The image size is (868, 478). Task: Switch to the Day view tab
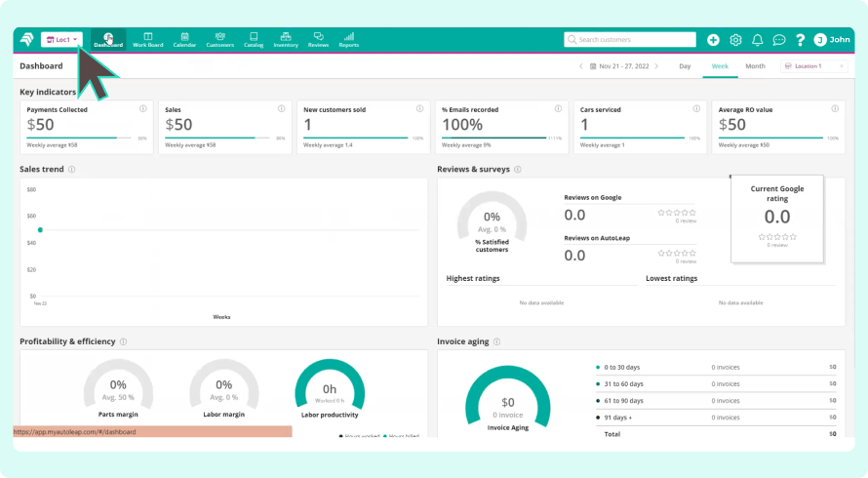point(685,66)
